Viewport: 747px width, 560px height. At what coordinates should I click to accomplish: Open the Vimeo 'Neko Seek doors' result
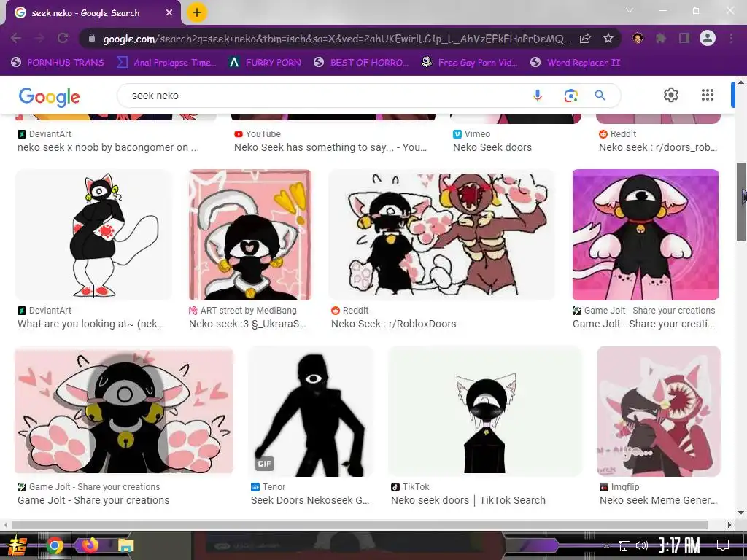pyautogui.click(x=492, y=147)
